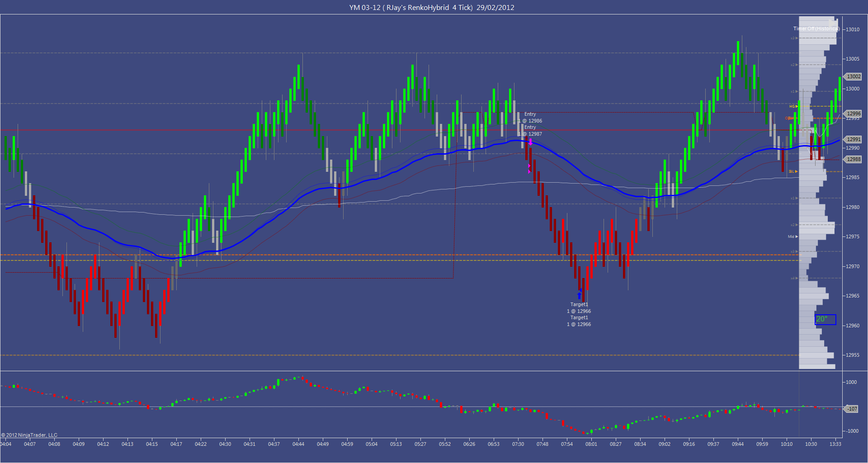Click the 13005 price axis label
The width and height of the screenshot is (868, 463).
(x=853, y=59)
